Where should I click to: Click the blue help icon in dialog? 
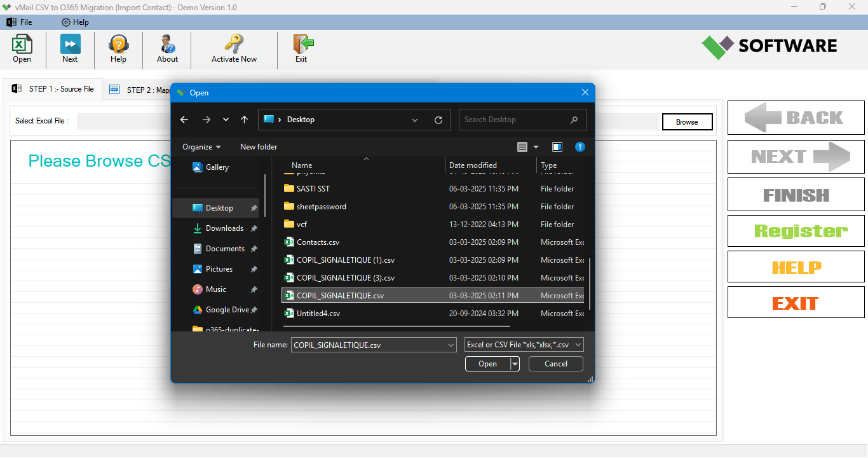[580, 147]
